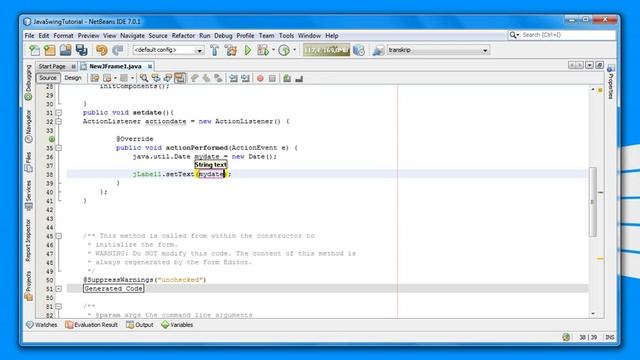
Task: Switch to the Start Page tab
Action: pyautogui.click(x=52, y=66)
